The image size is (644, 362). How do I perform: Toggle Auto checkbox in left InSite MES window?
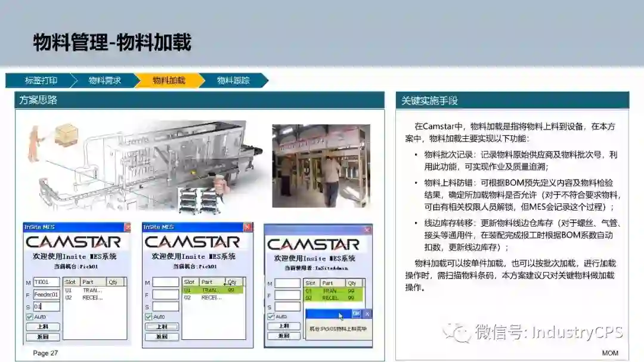point(30,317)
